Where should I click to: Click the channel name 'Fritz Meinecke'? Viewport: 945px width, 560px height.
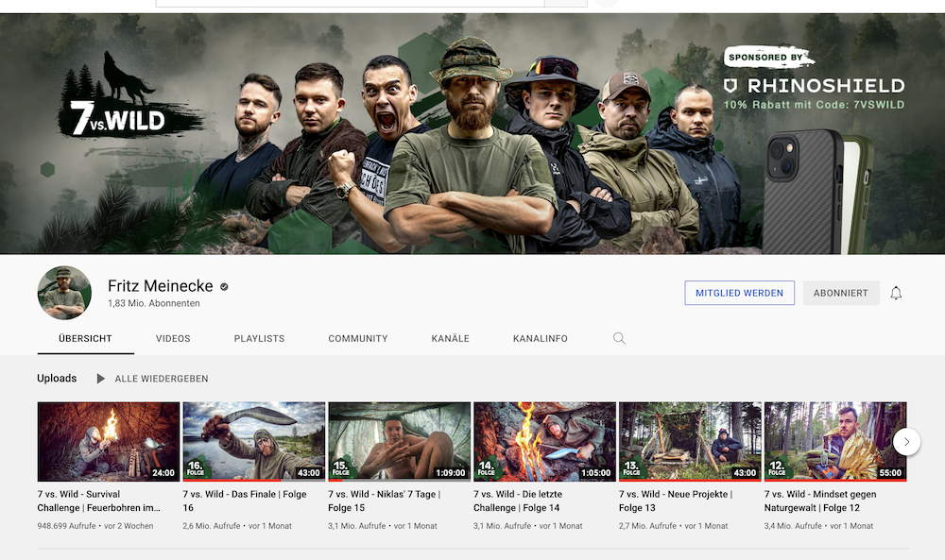click(161, 286)
